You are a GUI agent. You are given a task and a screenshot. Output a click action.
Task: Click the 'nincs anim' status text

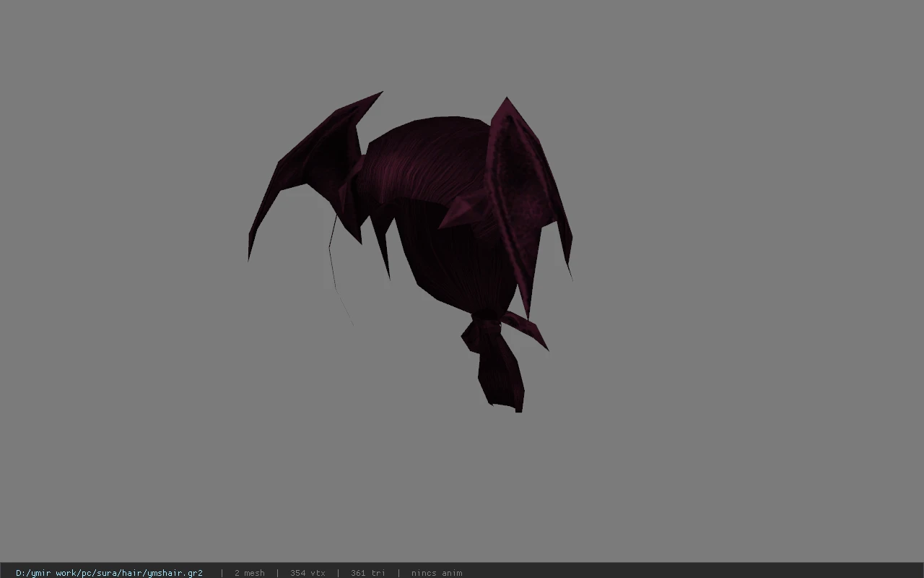pos(437,573)
